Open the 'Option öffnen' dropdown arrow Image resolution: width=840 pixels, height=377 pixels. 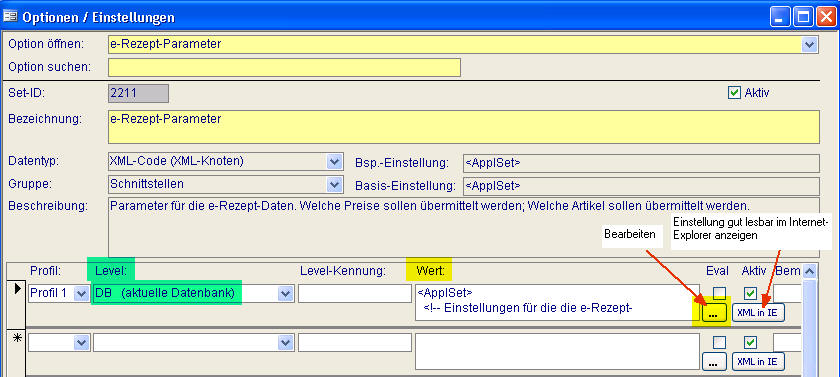(809, 45)
